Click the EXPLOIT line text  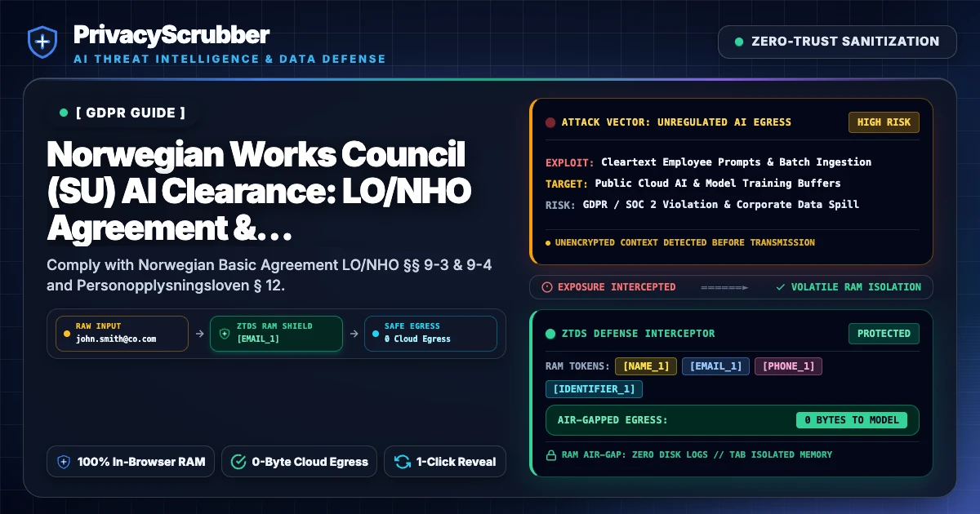[708, 162]
